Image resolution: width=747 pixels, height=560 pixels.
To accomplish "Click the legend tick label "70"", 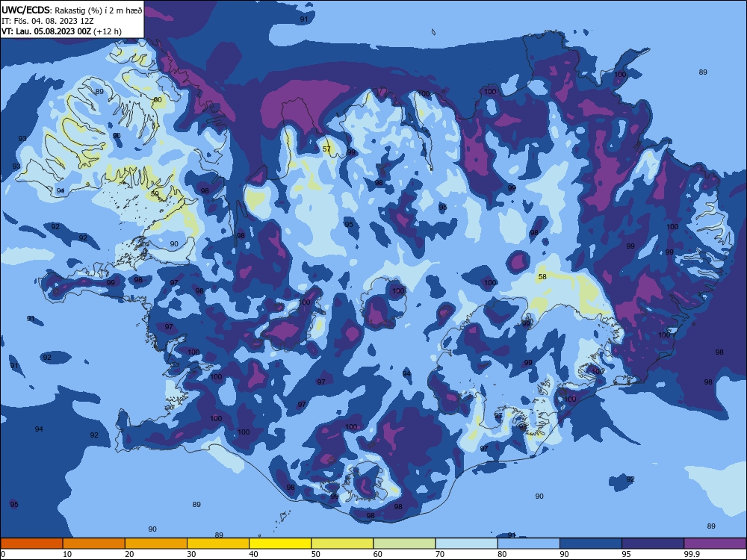I will click(x=440, y=554).
